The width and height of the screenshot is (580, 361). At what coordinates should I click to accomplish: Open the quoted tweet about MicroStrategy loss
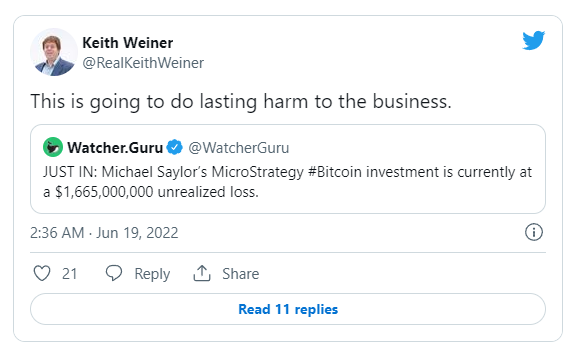[x=288, y=169]
